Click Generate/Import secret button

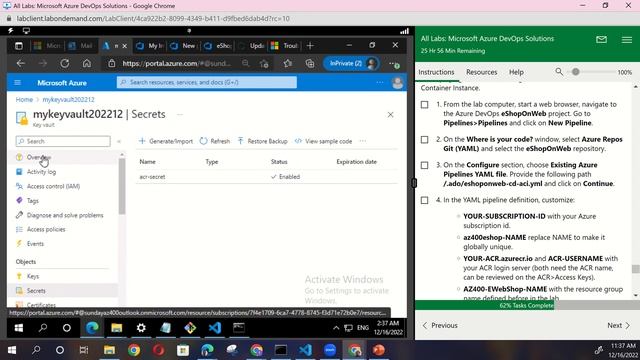[x=166, y=141]
